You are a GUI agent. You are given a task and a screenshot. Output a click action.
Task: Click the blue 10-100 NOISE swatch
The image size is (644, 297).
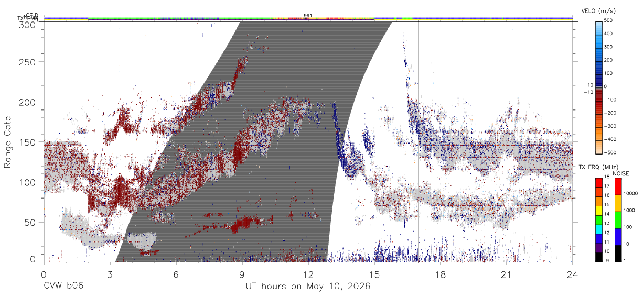pyautogui.click(x=618, y=236)
